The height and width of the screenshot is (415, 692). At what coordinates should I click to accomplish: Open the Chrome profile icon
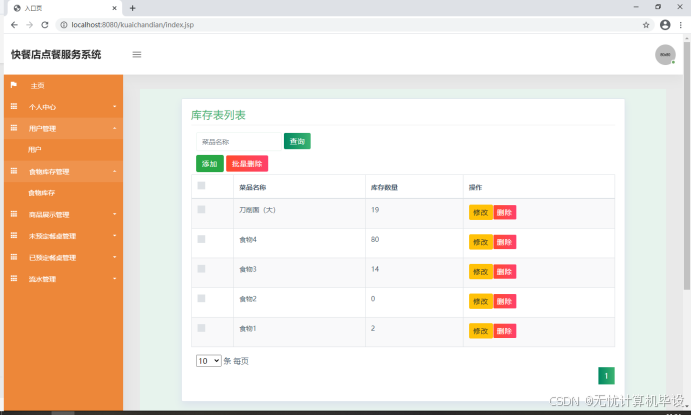point(665,25)
